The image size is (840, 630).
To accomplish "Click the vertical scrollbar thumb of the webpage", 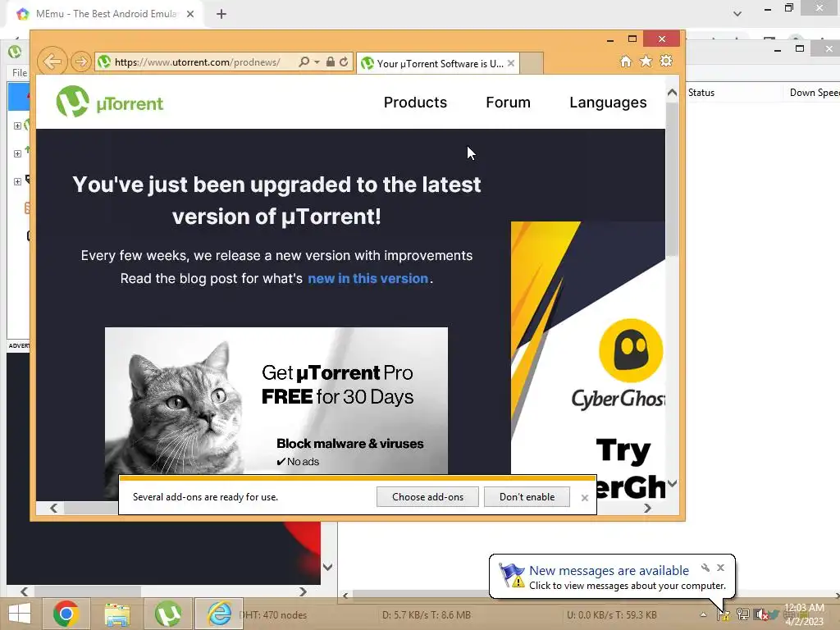I will click(672, 180).
